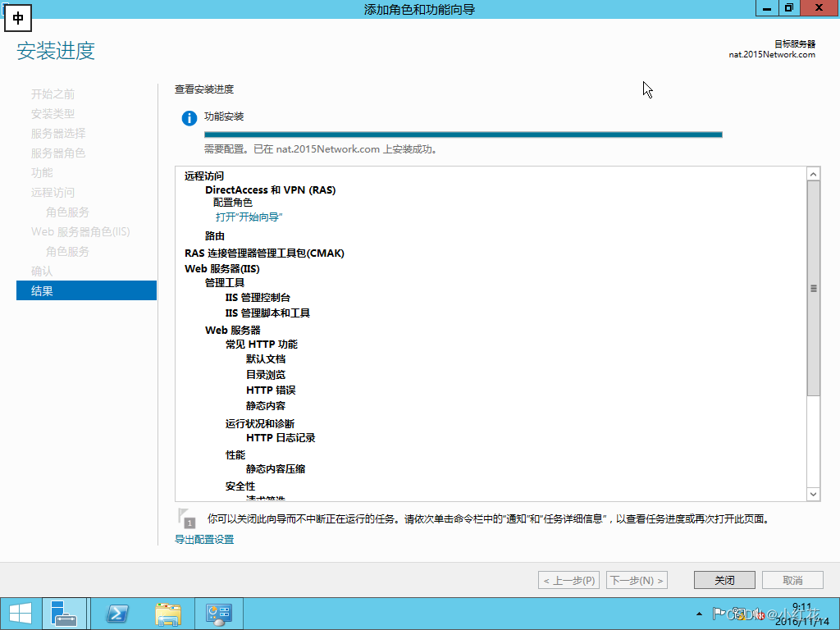
Task: Click the nat.2015Network.com target server text
Action: 772,55
